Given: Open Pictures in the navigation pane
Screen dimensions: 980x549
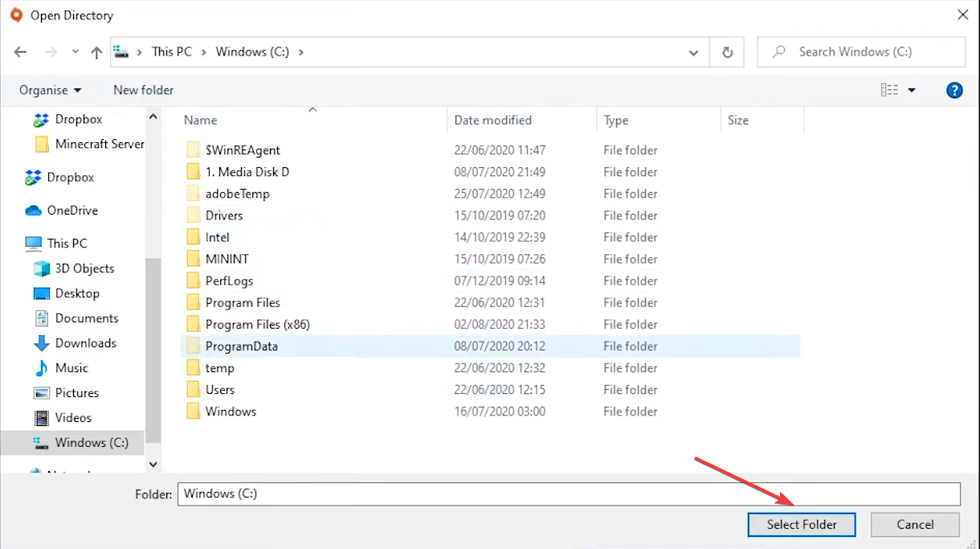Looking at the screenshot, I should [x=77, y=392].
